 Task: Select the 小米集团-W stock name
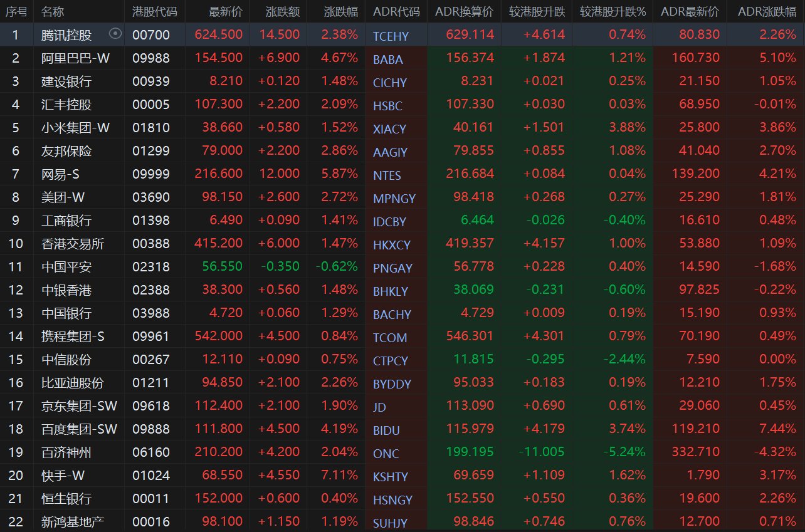pyautogui.click(x=75, y=128)
